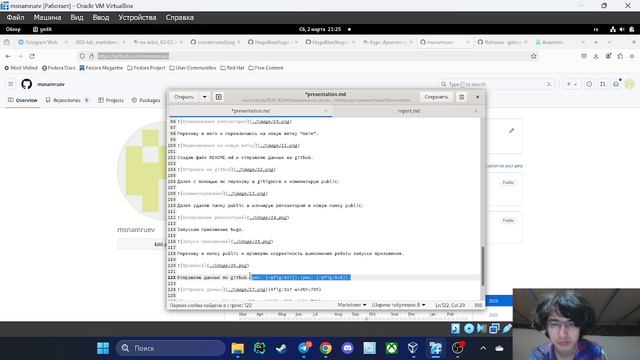Open the User Communities bookmarks folder

[193, 68]
